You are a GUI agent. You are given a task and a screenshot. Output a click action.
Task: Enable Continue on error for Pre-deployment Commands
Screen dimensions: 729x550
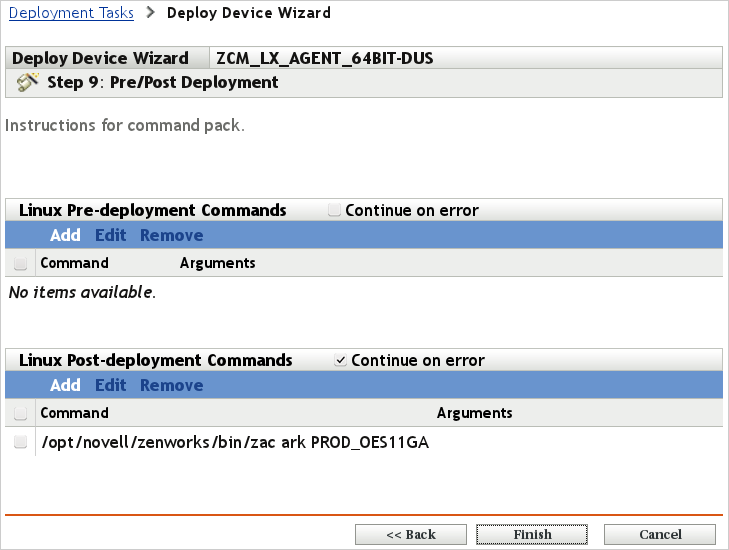point(337,211)
